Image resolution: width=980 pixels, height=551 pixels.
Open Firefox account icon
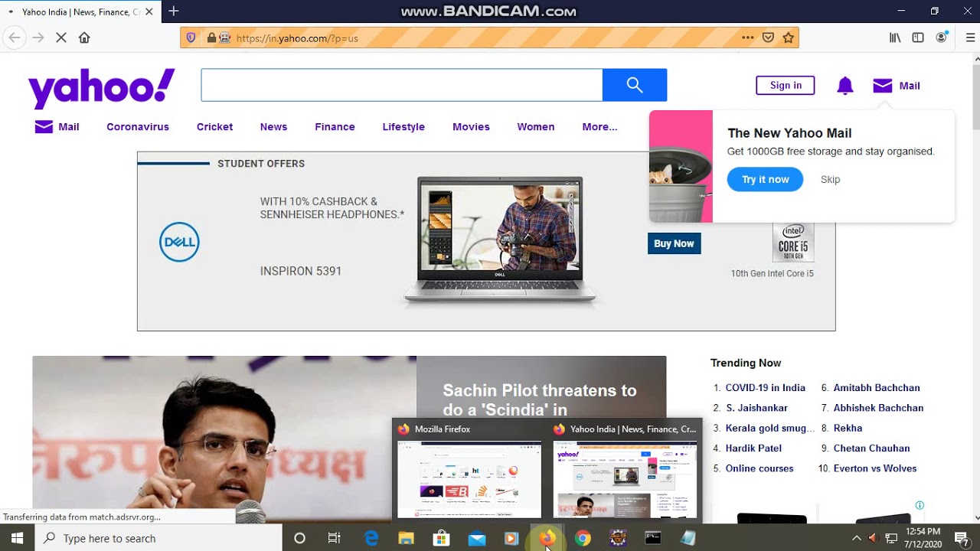pos(942,37)
